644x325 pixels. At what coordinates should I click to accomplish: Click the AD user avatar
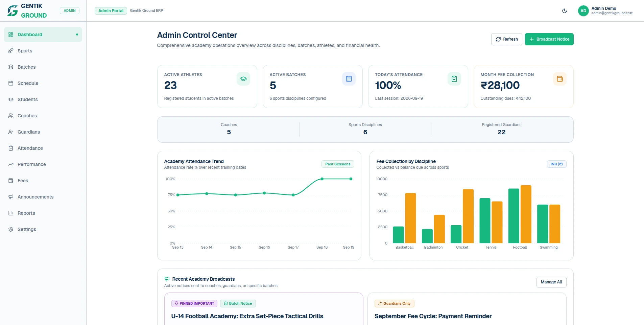[x=583, y=11]
